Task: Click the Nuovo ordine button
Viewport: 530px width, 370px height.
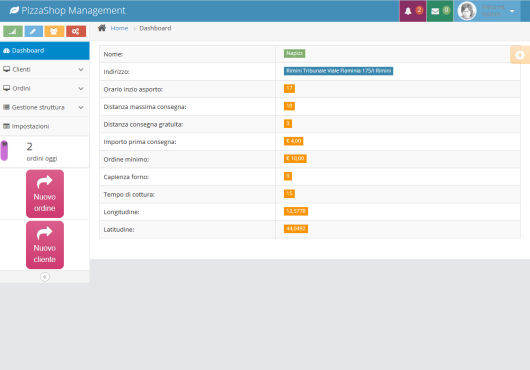Action: point(45,194)
